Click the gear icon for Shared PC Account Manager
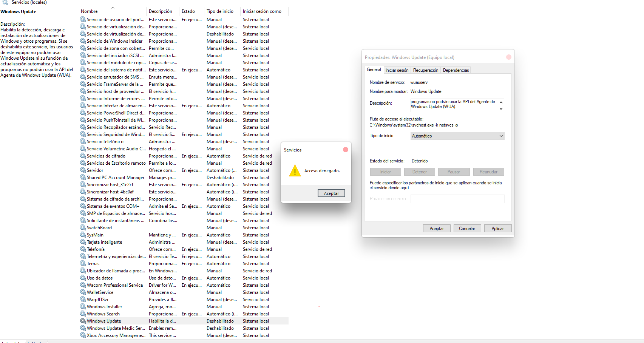Screen dimensions: 644x343 pos(83,177)
